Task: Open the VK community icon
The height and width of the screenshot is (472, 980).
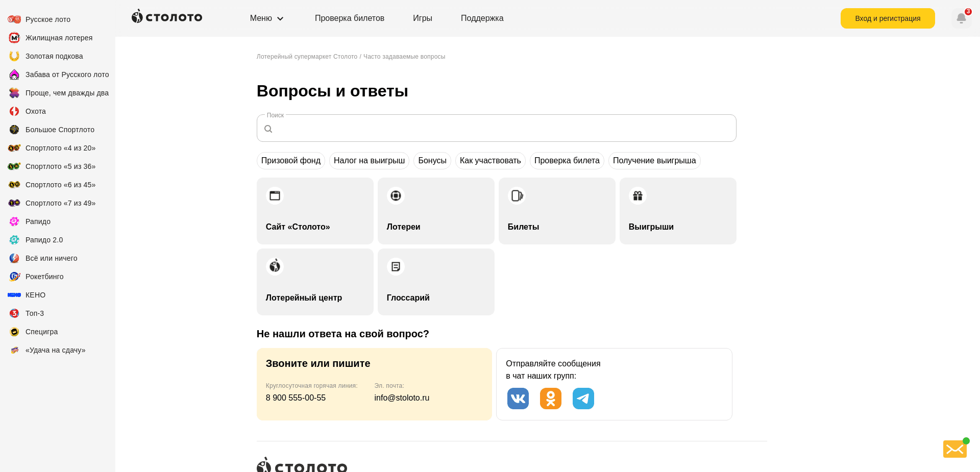Action: coord(518,399)
